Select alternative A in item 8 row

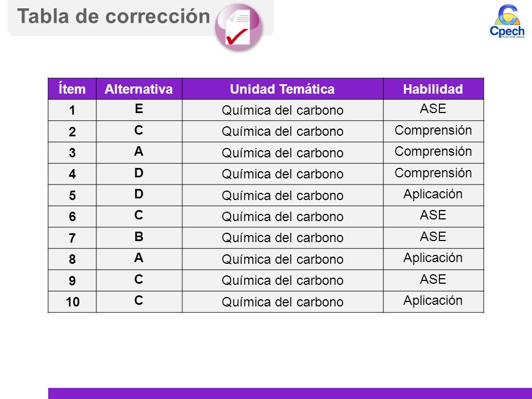click(x=139, y=259)
